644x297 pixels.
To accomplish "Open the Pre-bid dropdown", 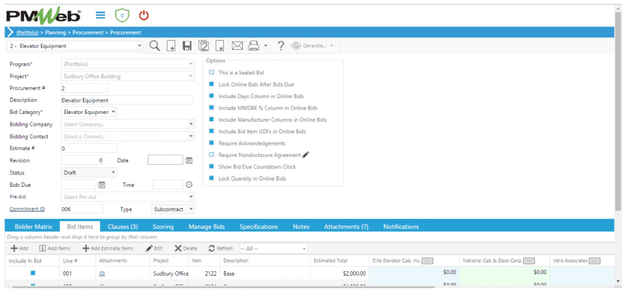I will pyautogui.click(x=191, y=197).
